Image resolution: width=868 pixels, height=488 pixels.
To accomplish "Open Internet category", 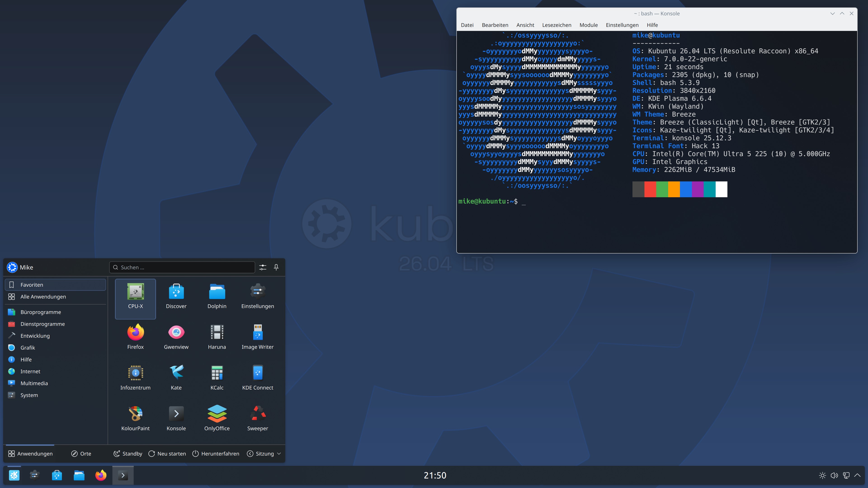I will point(56,371).
